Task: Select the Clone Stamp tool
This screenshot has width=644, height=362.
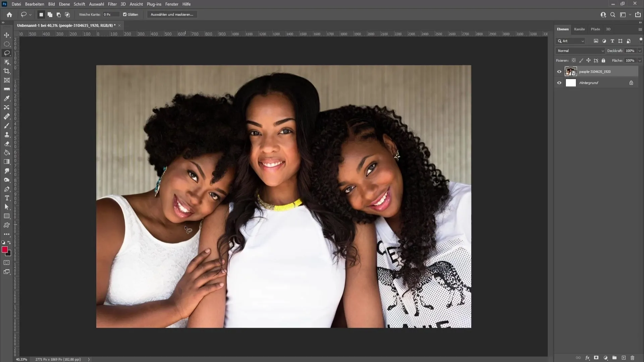Action: (x=7, y=134)
